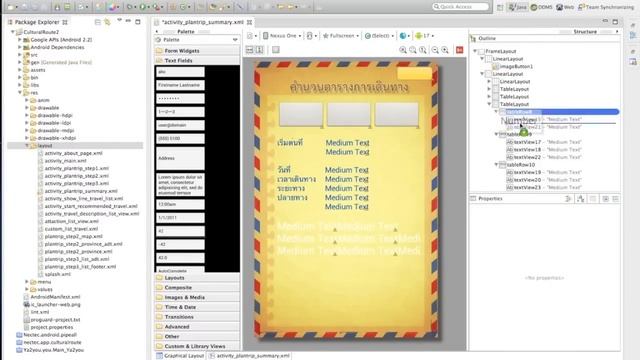Click the Firstname Lastname palette text field

pos(180,85)
